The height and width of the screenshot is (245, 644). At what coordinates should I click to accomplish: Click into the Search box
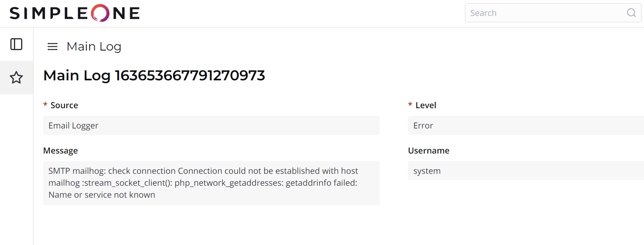tap(545, 13)
